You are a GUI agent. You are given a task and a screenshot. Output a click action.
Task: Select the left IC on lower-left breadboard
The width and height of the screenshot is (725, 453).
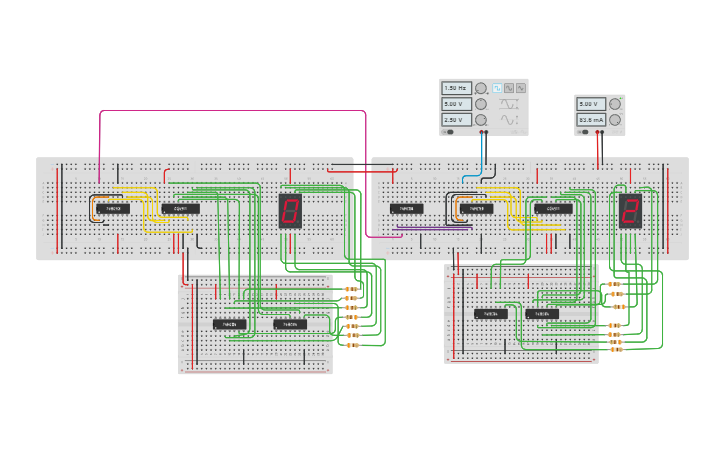pyautogui.click(x=229, y=324)
